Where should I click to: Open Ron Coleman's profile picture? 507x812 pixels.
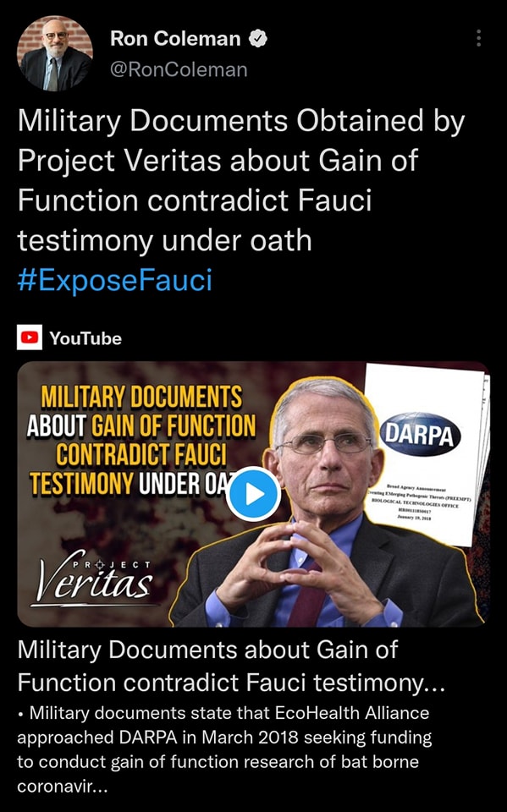(55, 53)
